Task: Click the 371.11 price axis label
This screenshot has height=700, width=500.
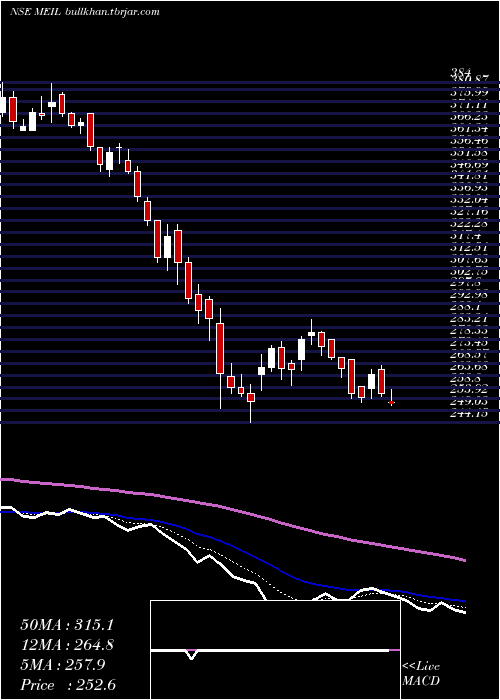Action: (469, 105)
